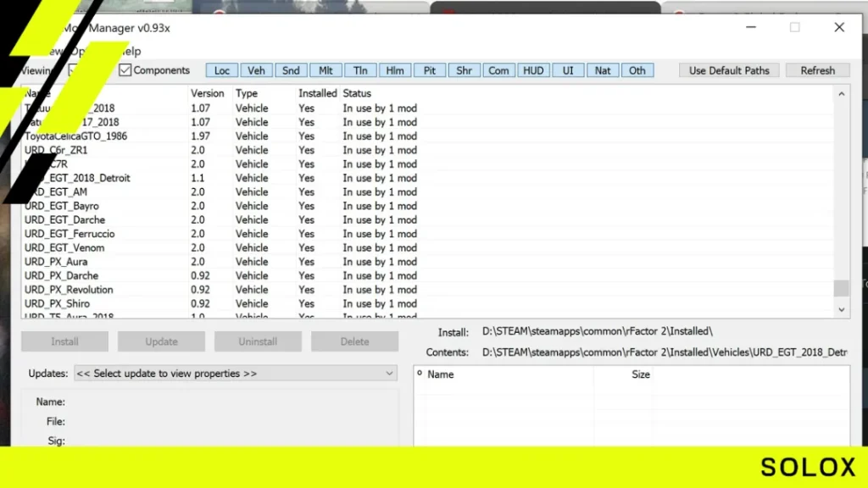Select the URD_EGT_Bayro row
868x488 pixels.
(x=427, y=206)
